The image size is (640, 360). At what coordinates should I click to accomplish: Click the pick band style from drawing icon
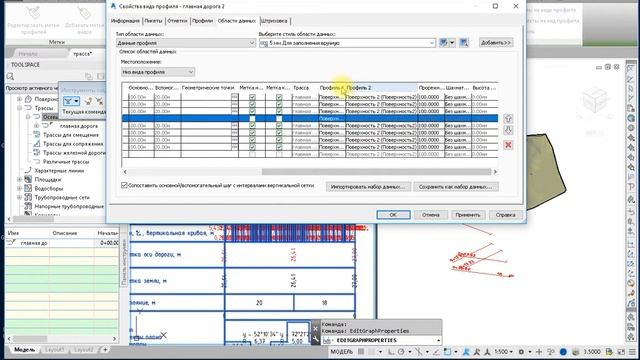tap(464, 42)
